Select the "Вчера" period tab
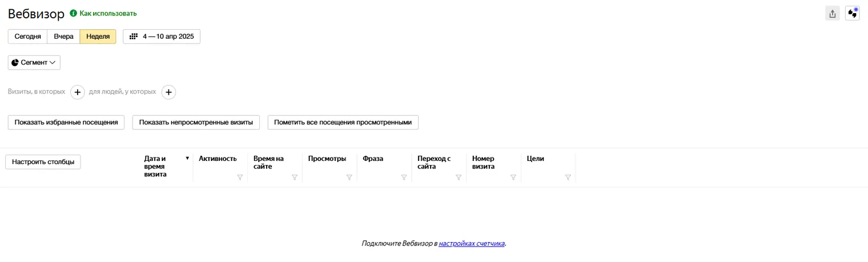The image size is (868, 262). (x=63, y=37)
